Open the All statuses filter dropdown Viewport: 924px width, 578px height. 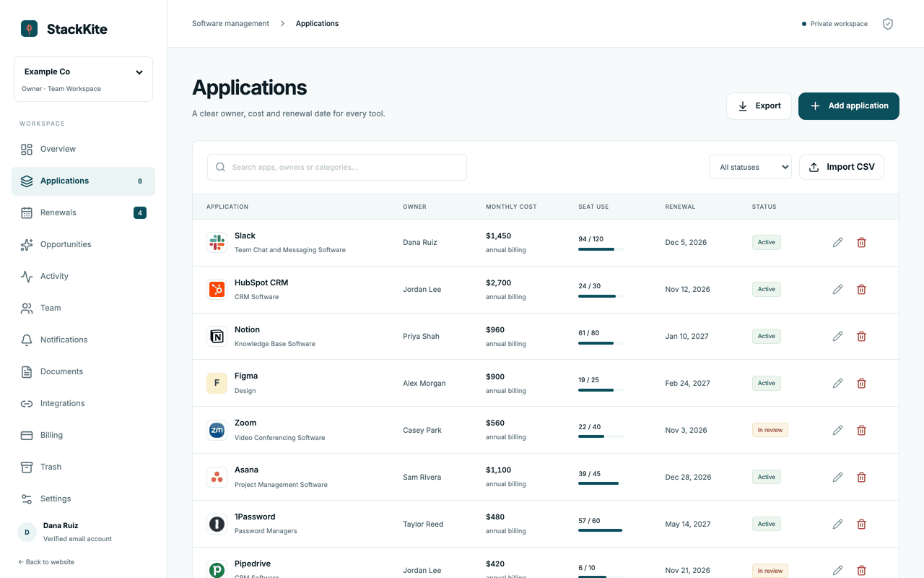pos(750,167)
